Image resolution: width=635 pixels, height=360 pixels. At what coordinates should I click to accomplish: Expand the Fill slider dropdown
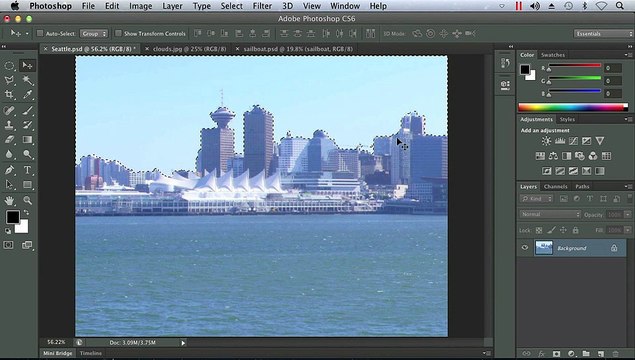[628, 230]
